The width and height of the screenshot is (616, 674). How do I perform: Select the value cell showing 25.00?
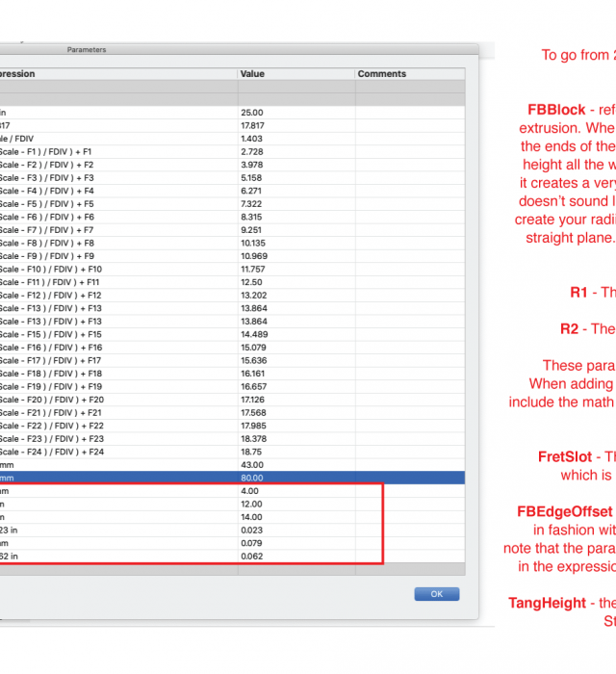(295, 113)
